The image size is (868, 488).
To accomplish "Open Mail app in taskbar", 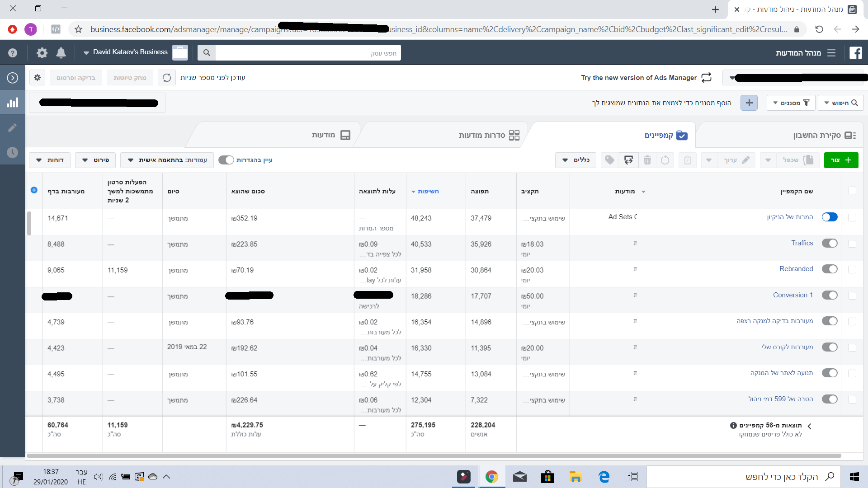I will click(520, 477).
